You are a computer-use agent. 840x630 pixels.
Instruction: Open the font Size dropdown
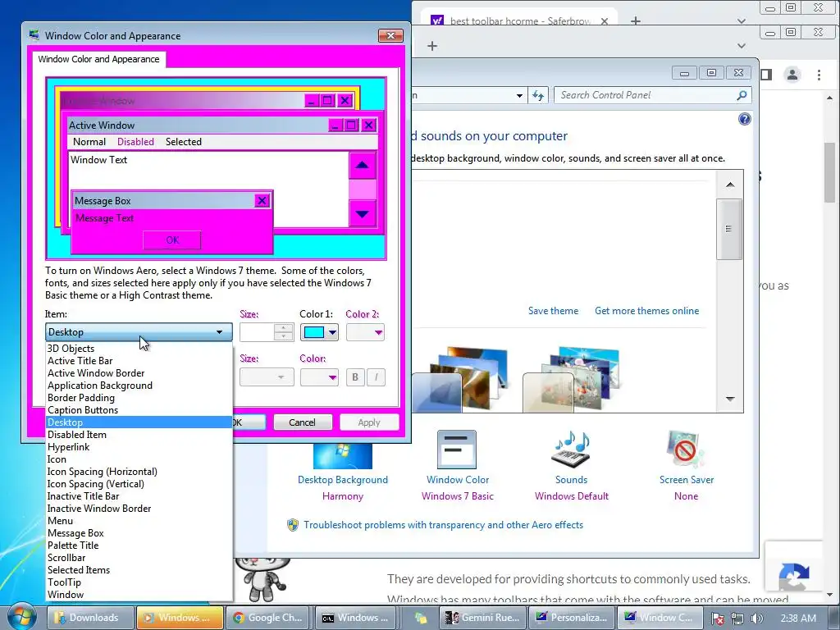(x=267, y=377)
